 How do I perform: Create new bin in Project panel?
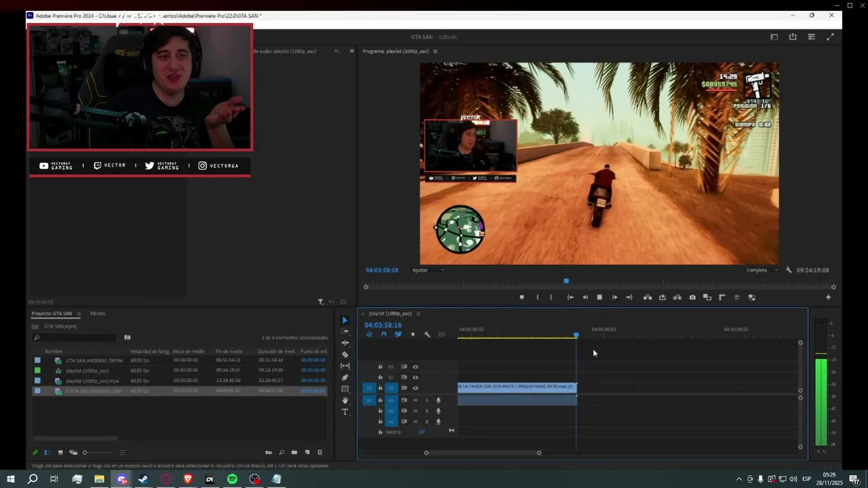[294, 453]
